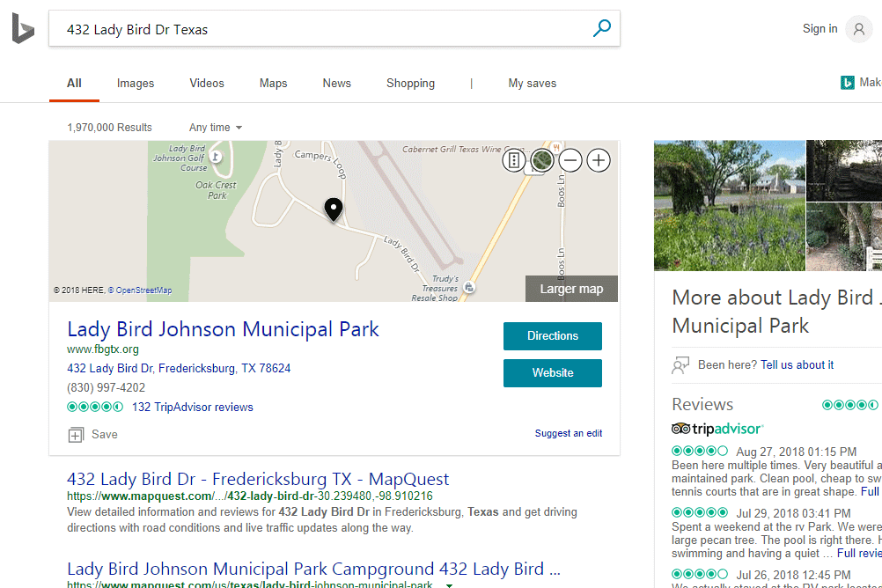
Task: Expand the Any time filter dropdown
Action: click(216, 128)
